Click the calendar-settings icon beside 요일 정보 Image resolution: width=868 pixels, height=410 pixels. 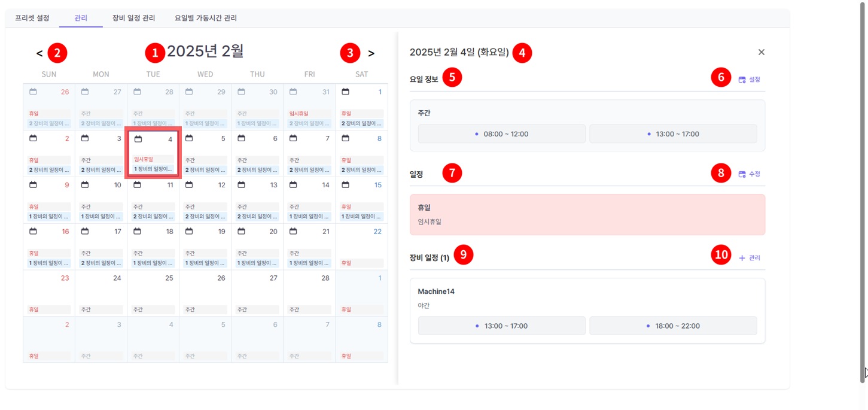point(742,78)
